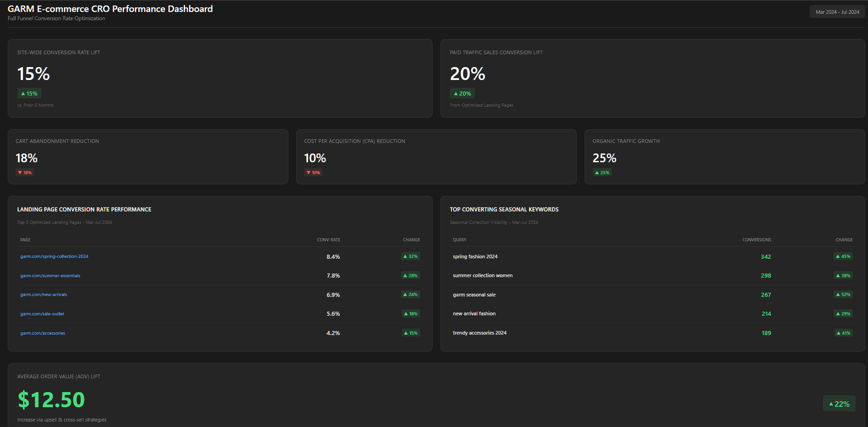
Task: Select the $12.50 Average Order Value figure
Action: 51,400
